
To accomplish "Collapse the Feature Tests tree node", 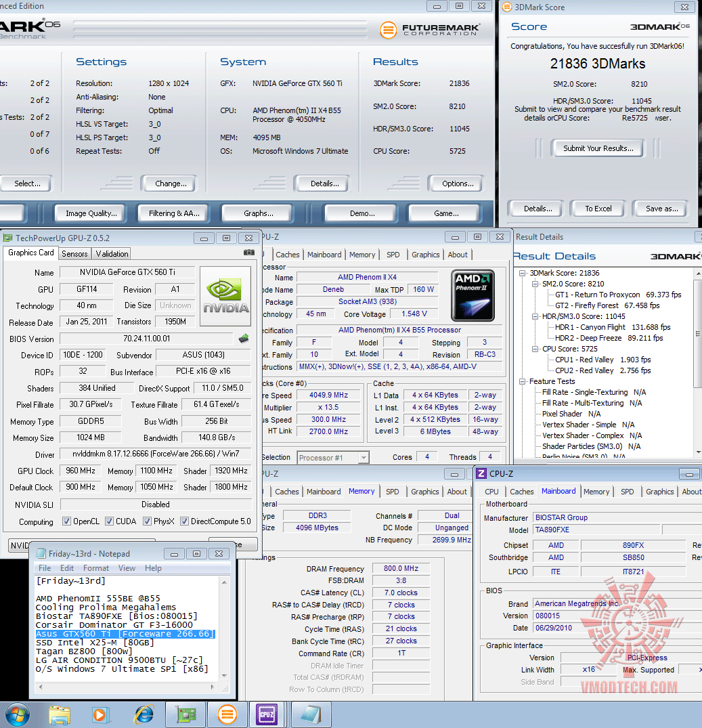I will coord(523,381).
